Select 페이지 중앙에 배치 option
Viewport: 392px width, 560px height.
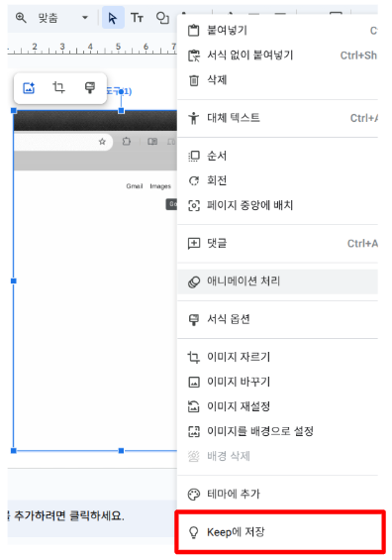[x=277, y=205]
